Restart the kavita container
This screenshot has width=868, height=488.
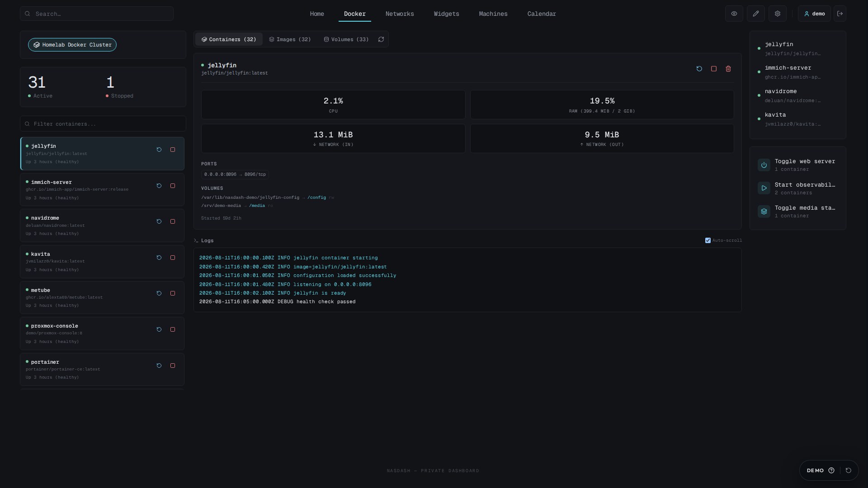point(159,258)
